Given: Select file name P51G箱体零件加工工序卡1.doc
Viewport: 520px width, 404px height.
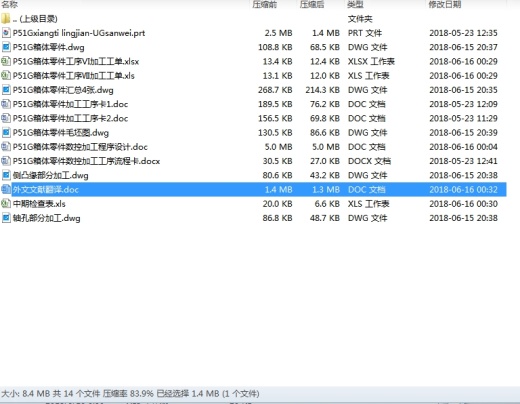Looking at the screenshot, I should point(70,104).
